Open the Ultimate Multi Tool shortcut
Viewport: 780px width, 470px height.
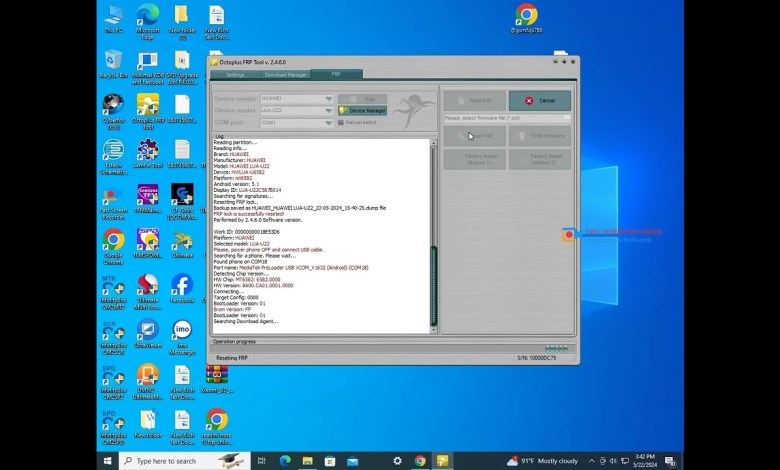pyautogui.click(x=148, y=292)
